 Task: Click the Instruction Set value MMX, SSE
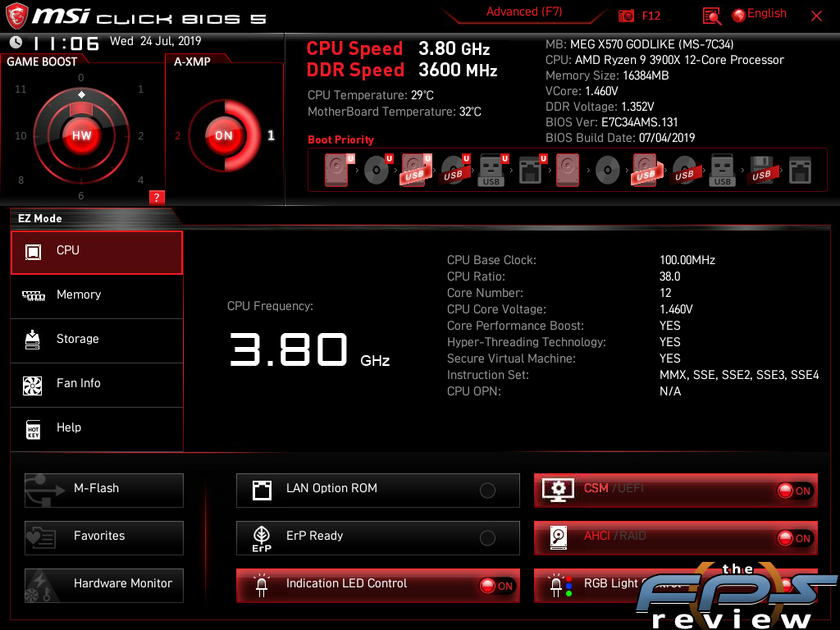[x=739, y=375]
